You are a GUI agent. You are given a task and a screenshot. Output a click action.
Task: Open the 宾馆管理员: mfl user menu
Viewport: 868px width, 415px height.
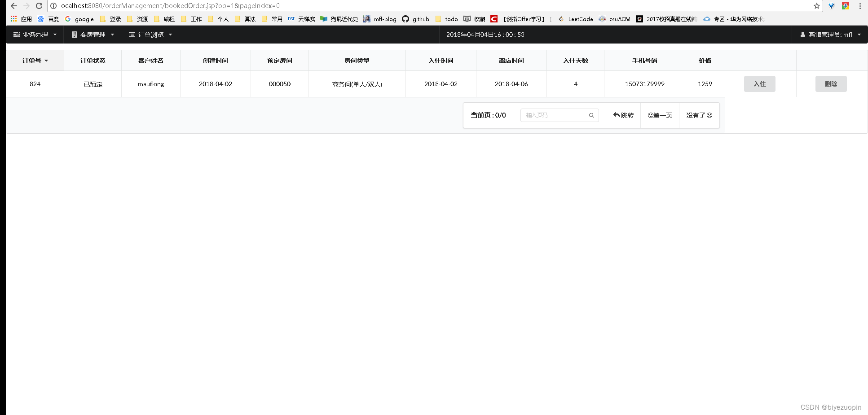click(x=830, y=35)
